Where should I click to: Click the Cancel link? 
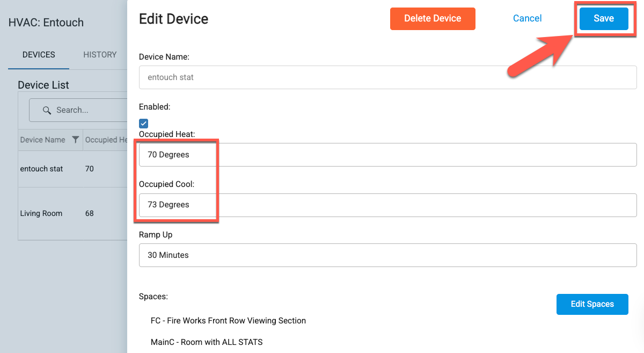pos(527,18)
